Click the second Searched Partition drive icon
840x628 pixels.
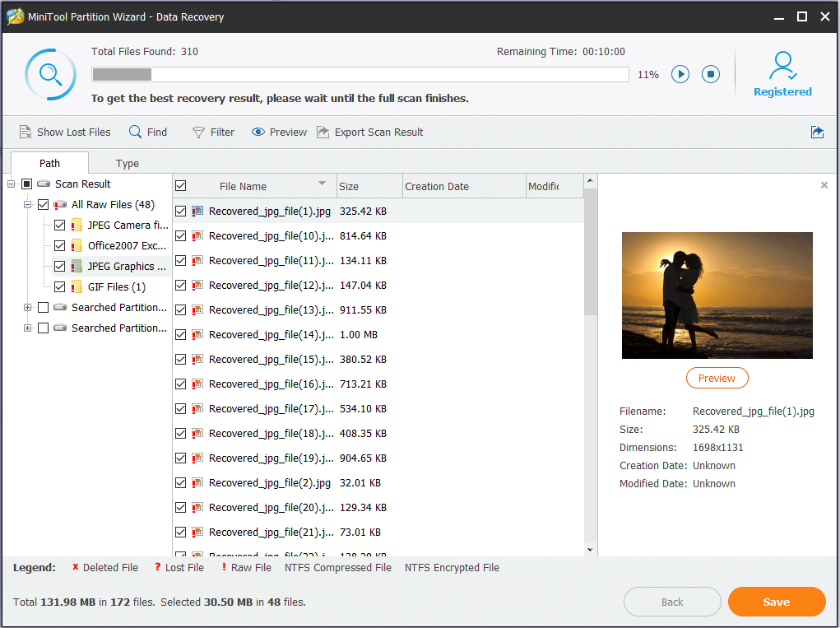coord(60,328)
